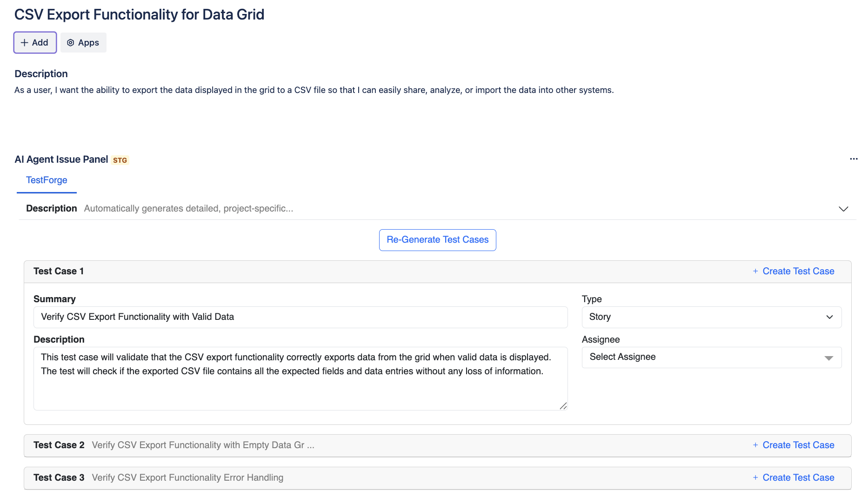Click plus icon beside Test Case 3 link
The width and height of the screenshot is (868, 503).
[x=755, y=477]
